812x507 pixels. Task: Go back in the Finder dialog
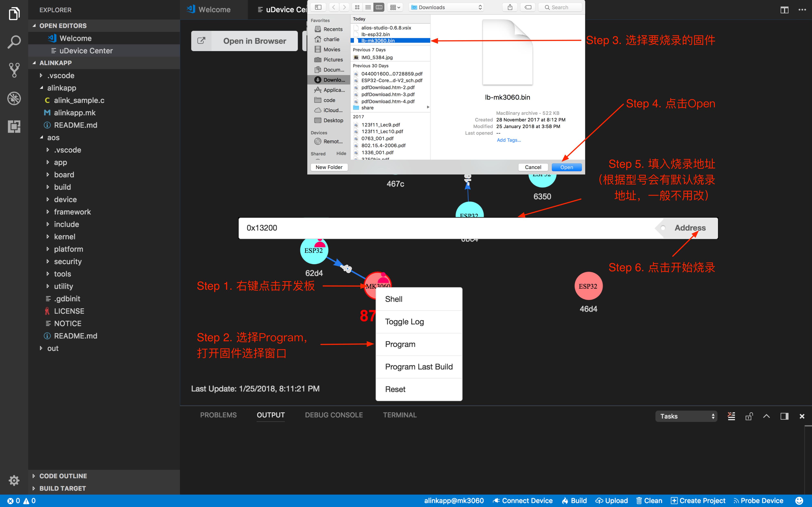[x=334, y=7]
